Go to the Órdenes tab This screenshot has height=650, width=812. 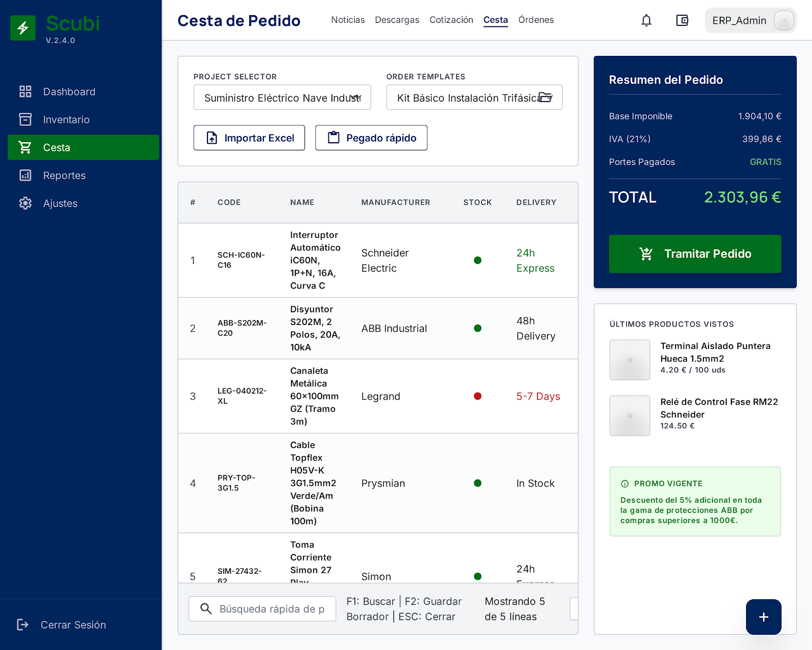(x=536, y=20)
